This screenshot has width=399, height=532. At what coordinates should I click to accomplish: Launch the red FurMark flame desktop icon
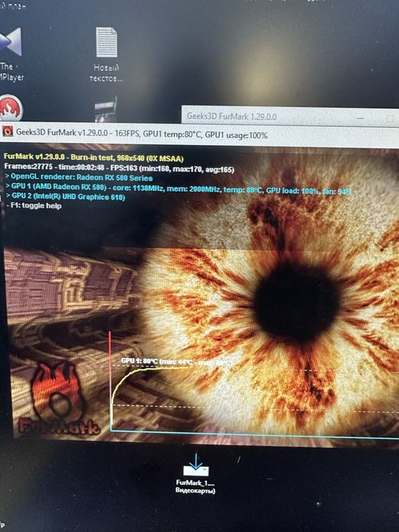11,108
